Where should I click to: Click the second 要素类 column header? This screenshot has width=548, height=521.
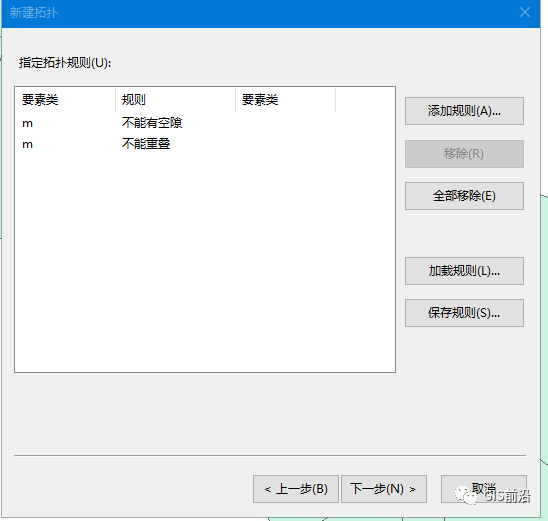(x=286, y=100)
